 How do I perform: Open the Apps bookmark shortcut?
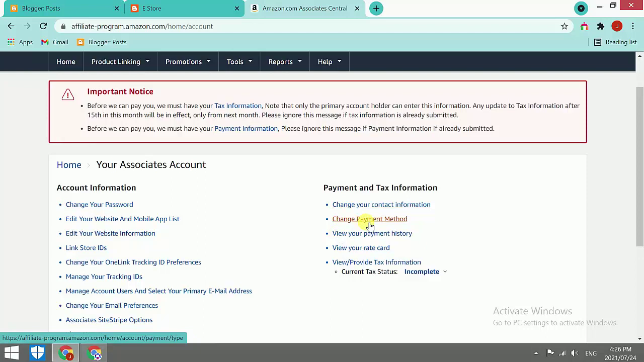coord(20,42)
